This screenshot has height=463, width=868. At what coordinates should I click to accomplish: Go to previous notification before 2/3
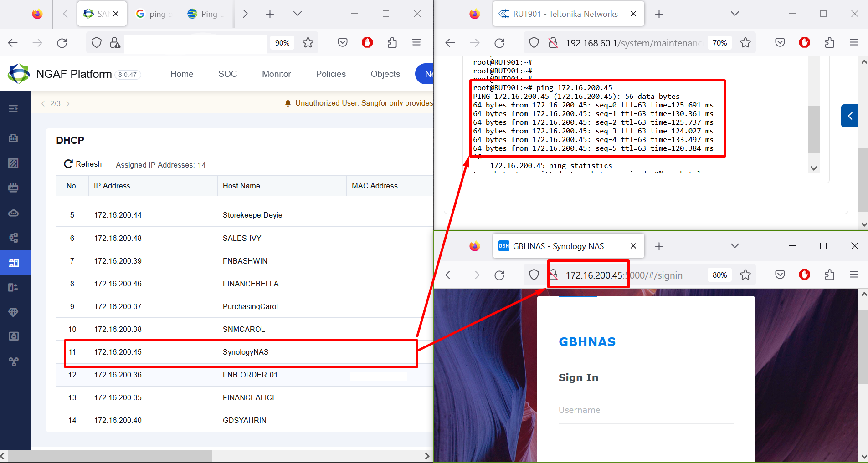[x=43, y=104]
